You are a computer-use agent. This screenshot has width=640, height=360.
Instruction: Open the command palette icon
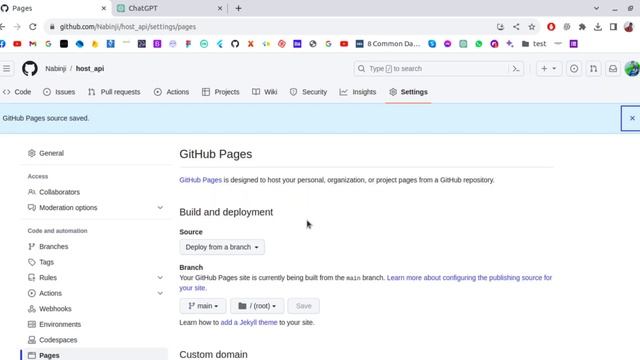[x=516, y=69]
